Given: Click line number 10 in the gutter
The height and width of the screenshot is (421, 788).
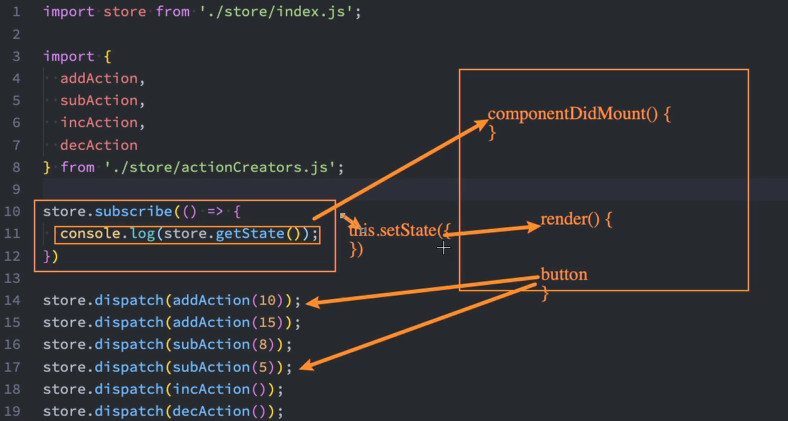Looking at the screenshot, I should [x=13, y=212].
